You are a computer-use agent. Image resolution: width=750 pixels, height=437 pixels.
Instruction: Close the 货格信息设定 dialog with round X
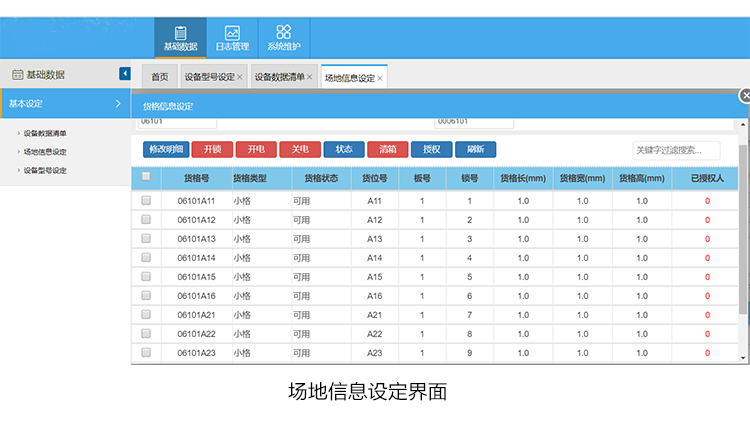745,95
